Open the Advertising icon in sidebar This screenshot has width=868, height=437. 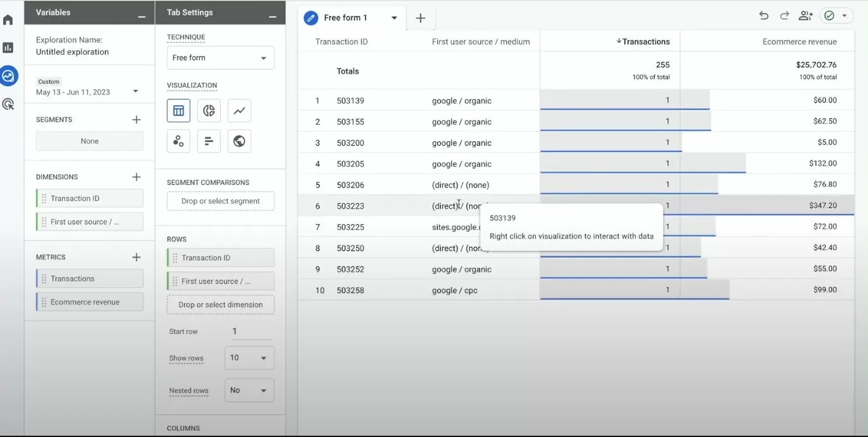pos(8,104)
